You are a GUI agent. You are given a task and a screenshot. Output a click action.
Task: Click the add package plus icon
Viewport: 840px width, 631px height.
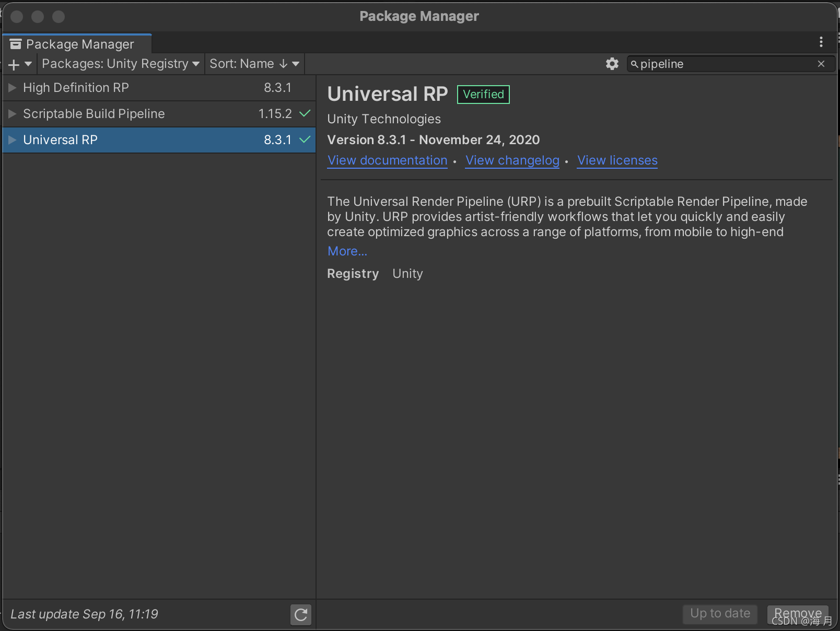click(x=13, y=64)
